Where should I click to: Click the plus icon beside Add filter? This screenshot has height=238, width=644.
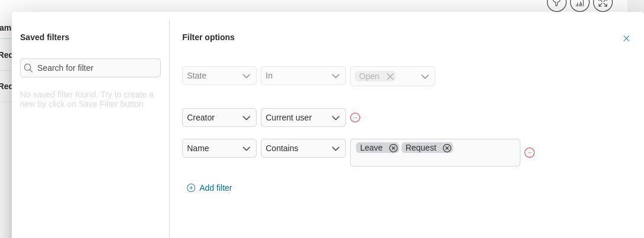coord(191,188)
